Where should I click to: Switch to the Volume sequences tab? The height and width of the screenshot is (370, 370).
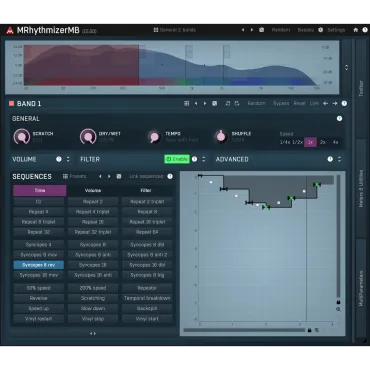click(x=93, y=190)
